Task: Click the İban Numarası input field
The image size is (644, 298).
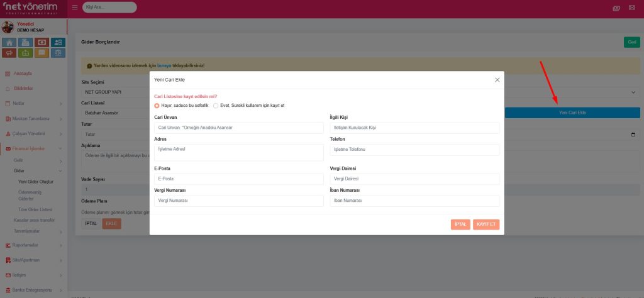Action: pos(414,201)
